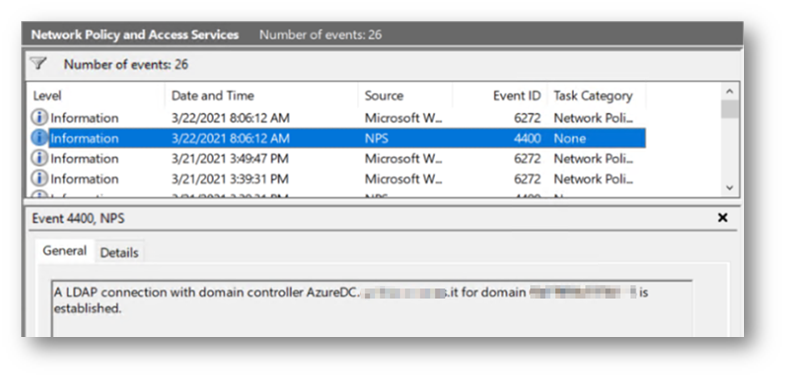Image resolution: width=786 pixels, height=379 pixels.
Task: Select the 3/22/2021 8:06:12 AM 6272 event row
Action: (x=337, y=118)
